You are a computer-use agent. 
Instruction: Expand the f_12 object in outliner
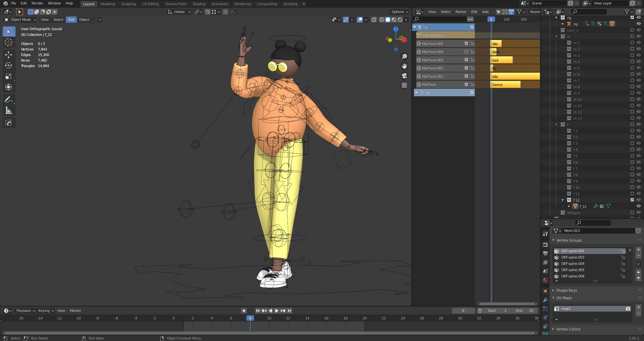coord(569,206)
